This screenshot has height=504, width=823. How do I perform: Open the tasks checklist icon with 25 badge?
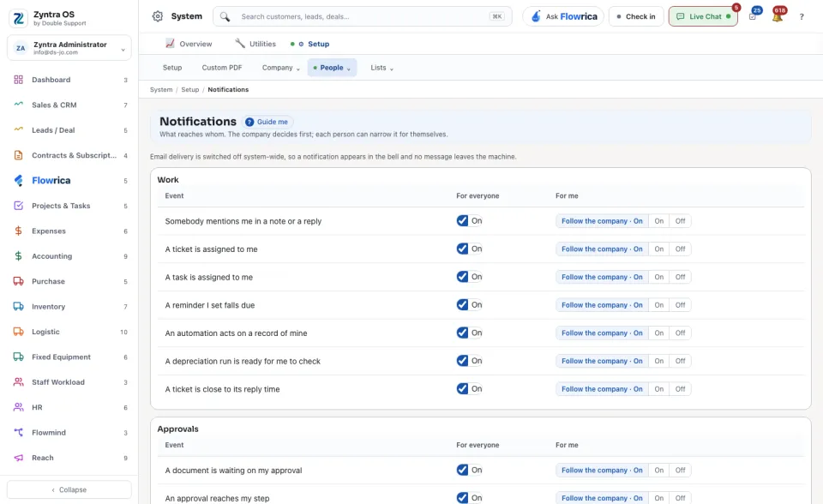point(752,17)
